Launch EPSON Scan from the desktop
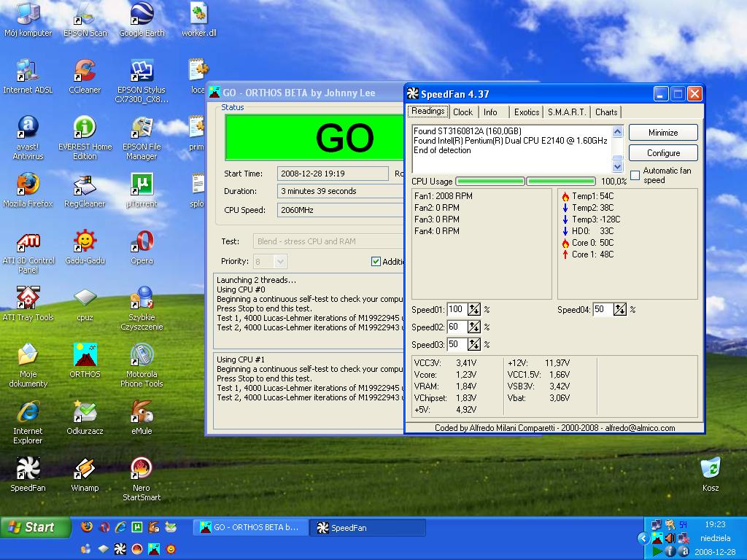 [x=85, y=19]
